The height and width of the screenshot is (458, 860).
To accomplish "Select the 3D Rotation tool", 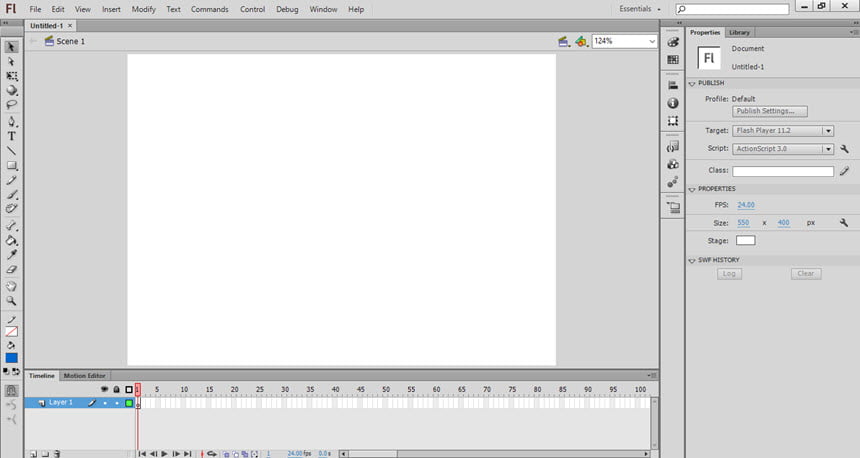I will coord(12,91).
